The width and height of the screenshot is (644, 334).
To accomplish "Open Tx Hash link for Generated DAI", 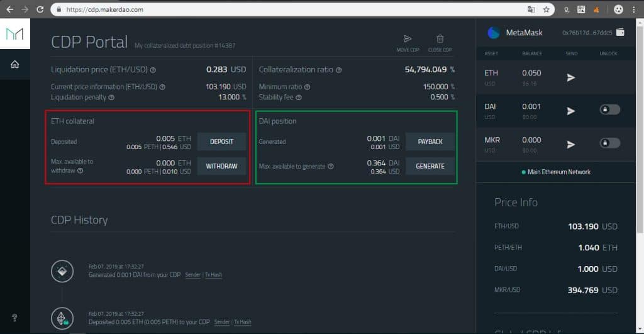I will pyautogui.click(x=214, y=275).
